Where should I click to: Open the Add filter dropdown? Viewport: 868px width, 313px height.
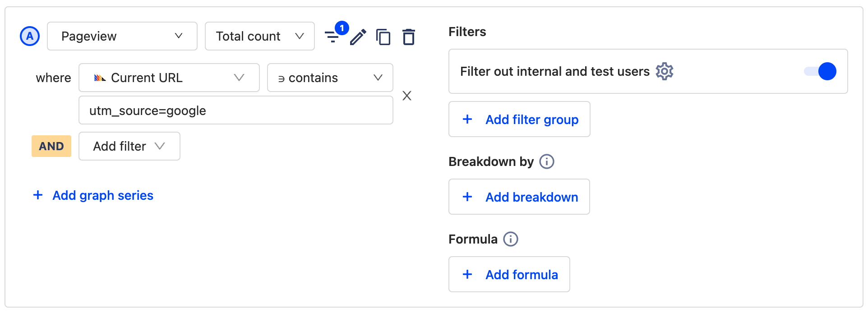129,146
